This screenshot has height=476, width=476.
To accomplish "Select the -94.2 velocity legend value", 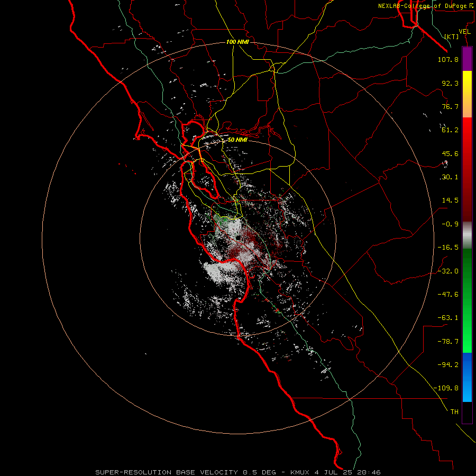I will (x=448, y=364).
